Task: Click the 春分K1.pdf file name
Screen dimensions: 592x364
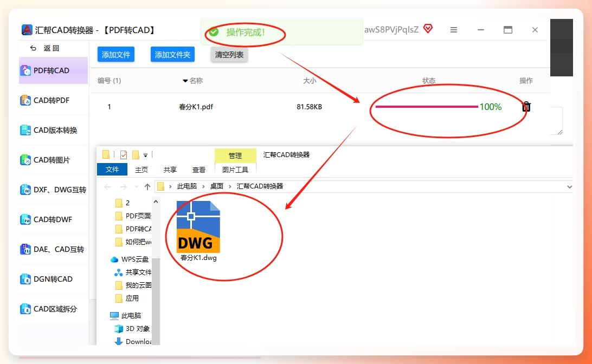Action: point(196,107)
